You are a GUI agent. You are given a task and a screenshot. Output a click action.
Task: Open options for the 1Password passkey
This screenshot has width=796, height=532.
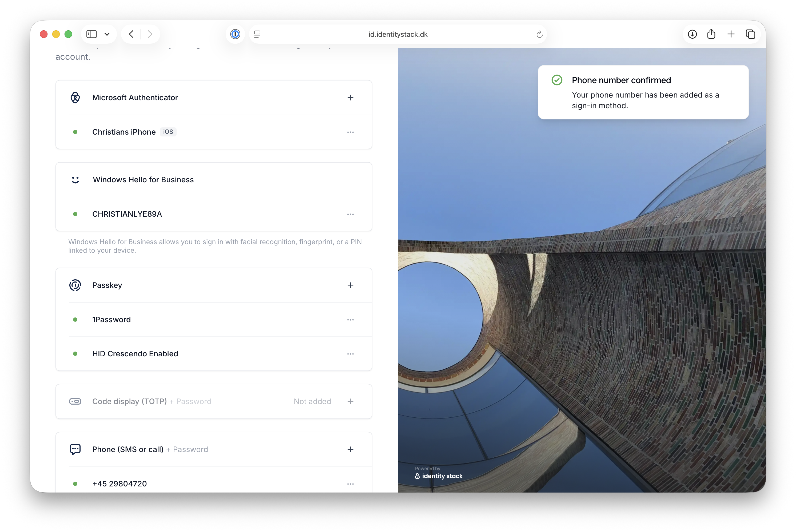coord(351,320)
